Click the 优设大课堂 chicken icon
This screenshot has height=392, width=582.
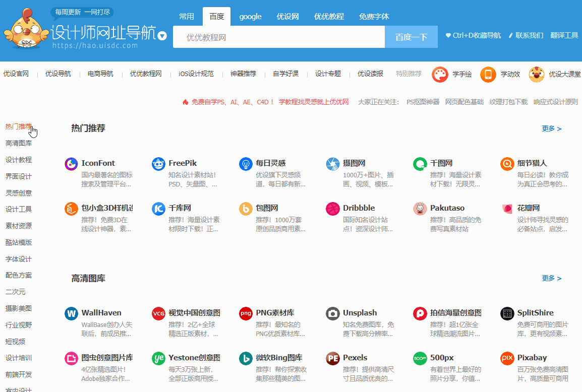coord(536,75)
